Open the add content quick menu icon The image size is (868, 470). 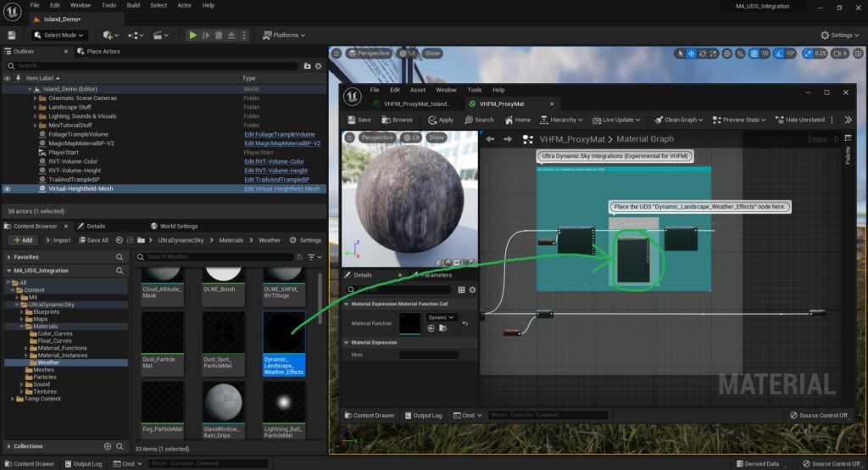[x=110, y=35]
